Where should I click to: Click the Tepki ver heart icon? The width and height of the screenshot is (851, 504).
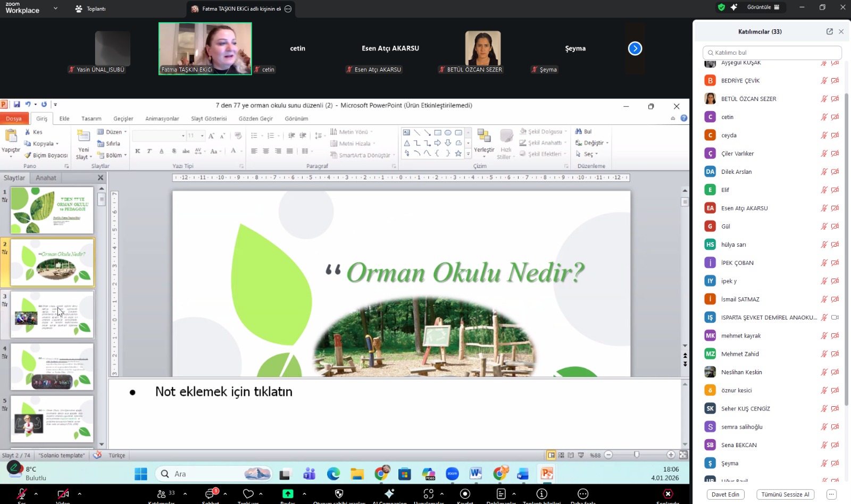pyautogui.click(x=248, y=494)
